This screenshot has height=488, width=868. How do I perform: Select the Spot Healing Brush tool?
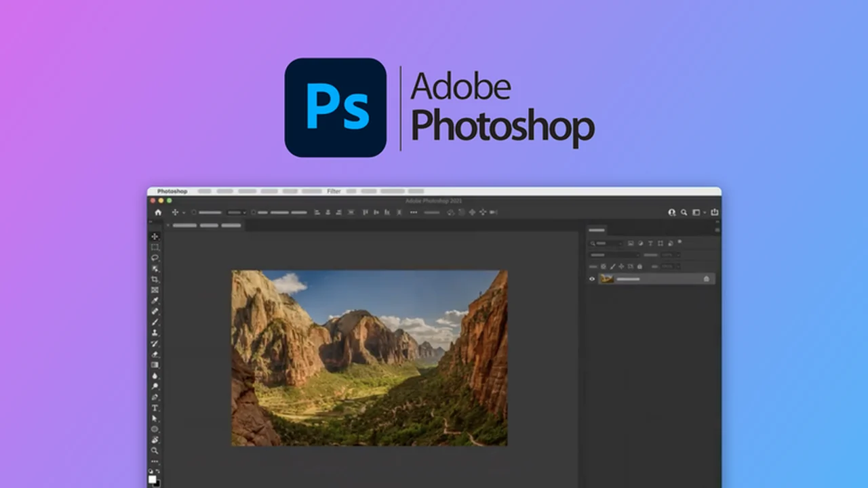(155, 312)
